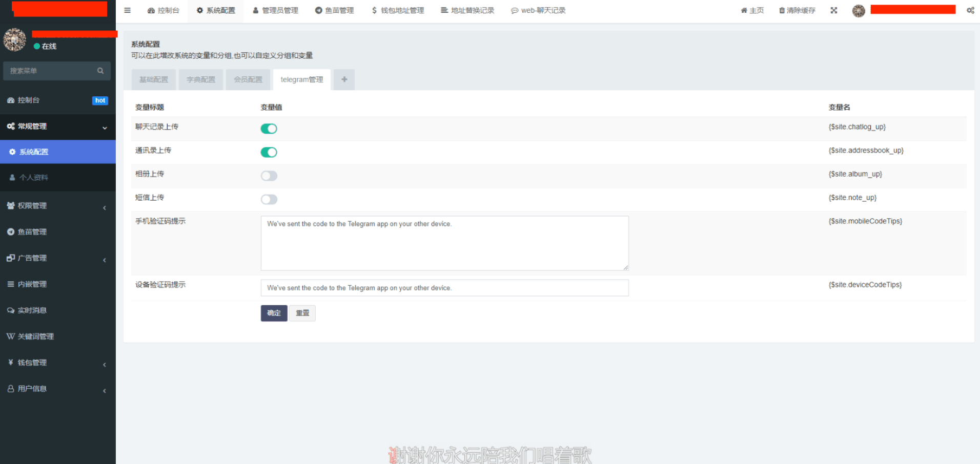Turn on the 短信上传 switch
Screen dimensions: 980x464
click(269, 199)
